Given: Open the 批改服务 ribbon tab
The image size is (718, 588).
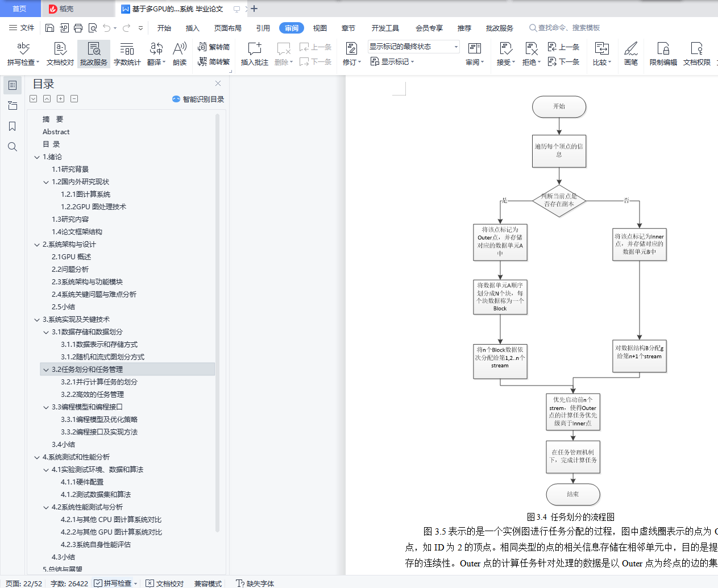Looking at the screenshot, I should (x=500, y=28).
